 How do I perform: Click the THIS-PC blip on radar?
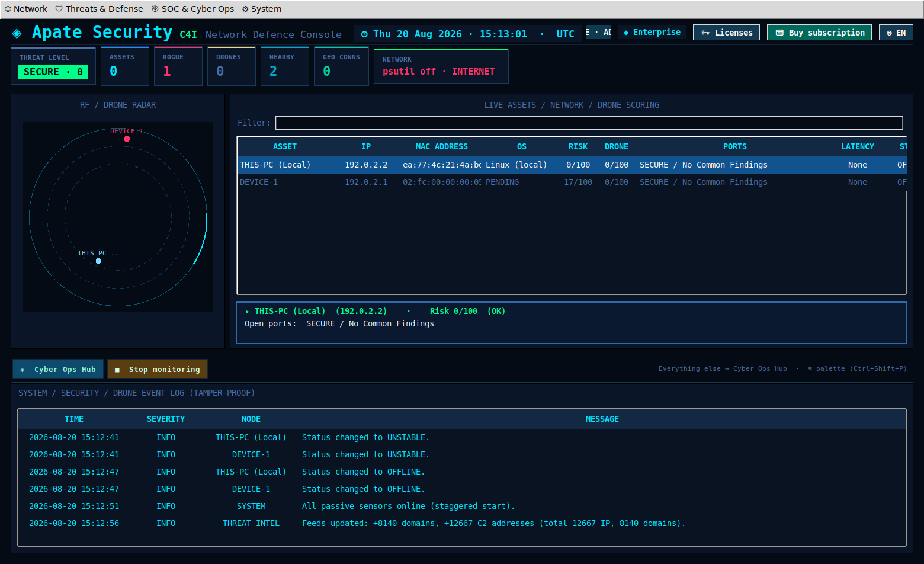click(x=98, y=261)
